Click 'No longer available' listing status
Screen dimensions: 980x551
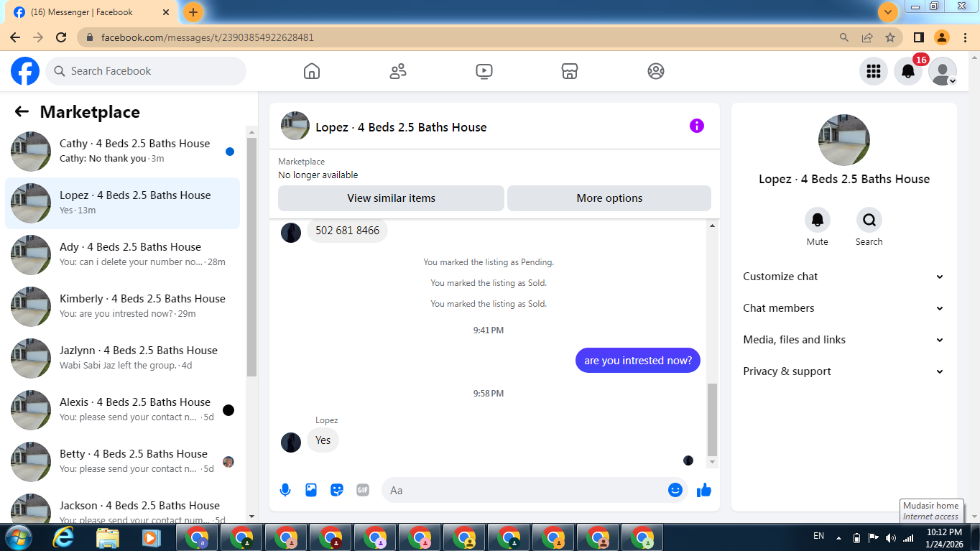[318, 175]
